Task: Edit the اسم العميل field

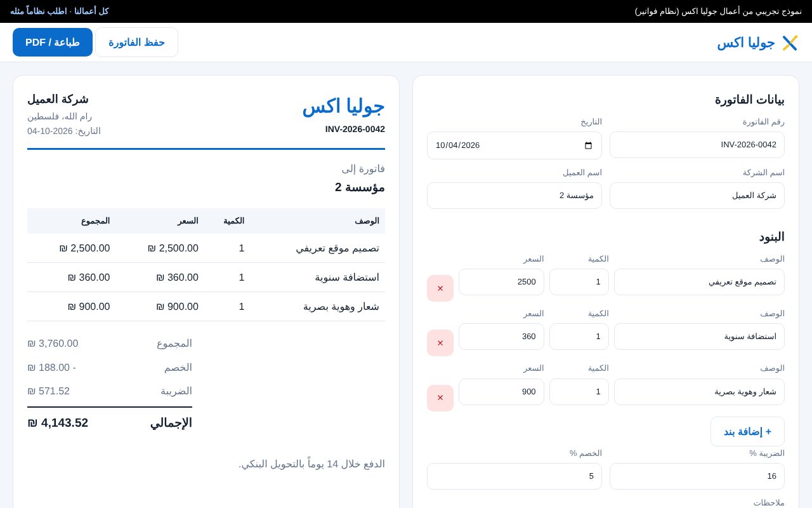Action: pyautogui.click(x=514, y=196)
